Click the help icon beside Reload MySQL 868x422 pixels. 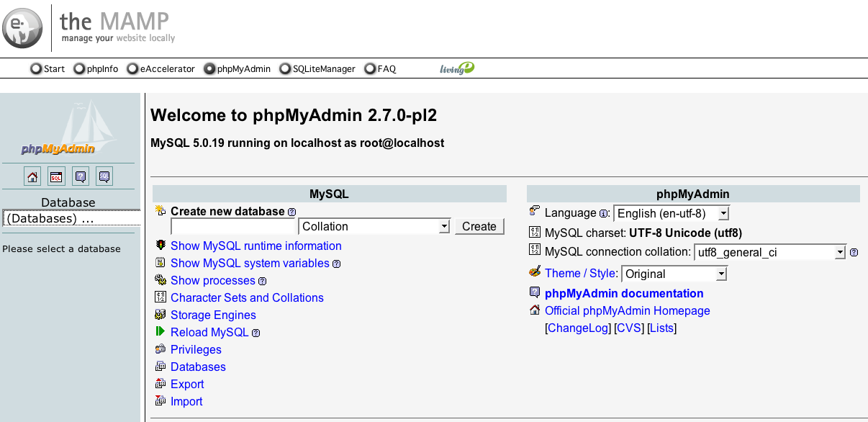256,333
